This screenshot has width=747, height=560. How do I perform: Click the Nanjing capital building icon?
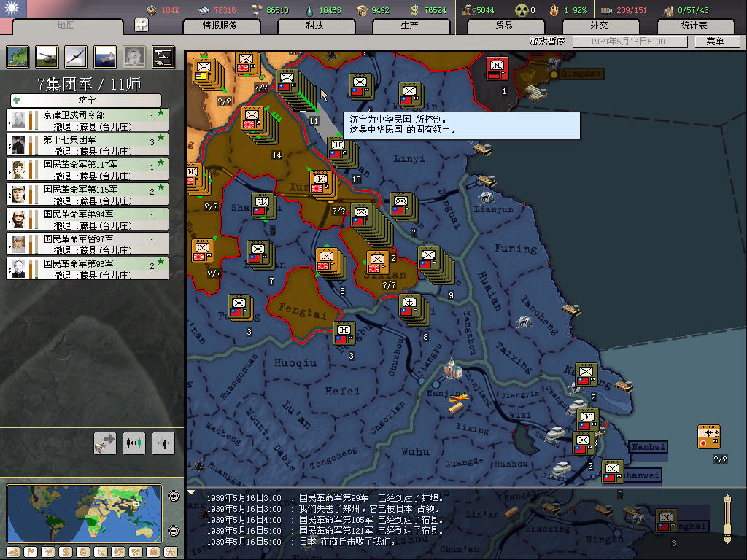[x=452, y=368]
